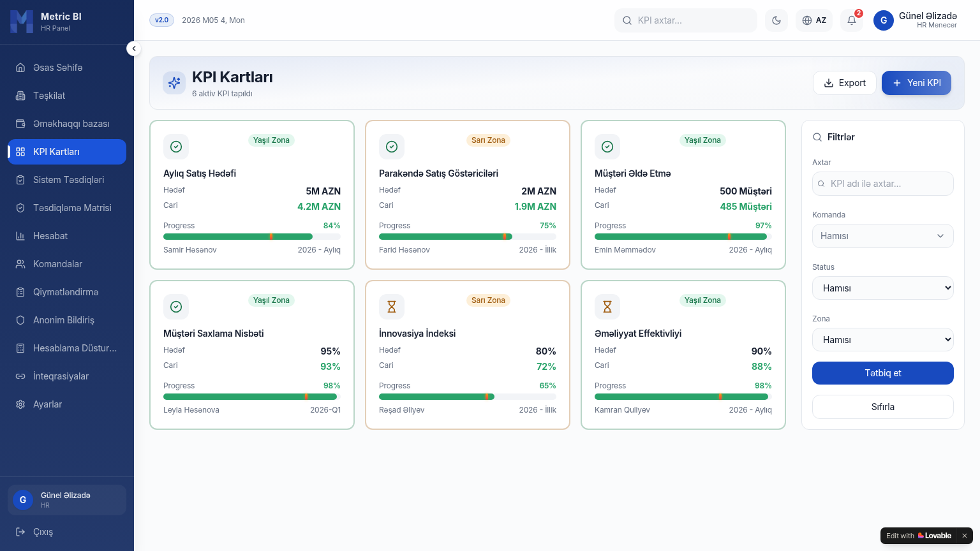Click the İnteqrasiyalar link icon
Image resolution: width=980 pixels, height=551 pixels.
(x=20, y=376)
